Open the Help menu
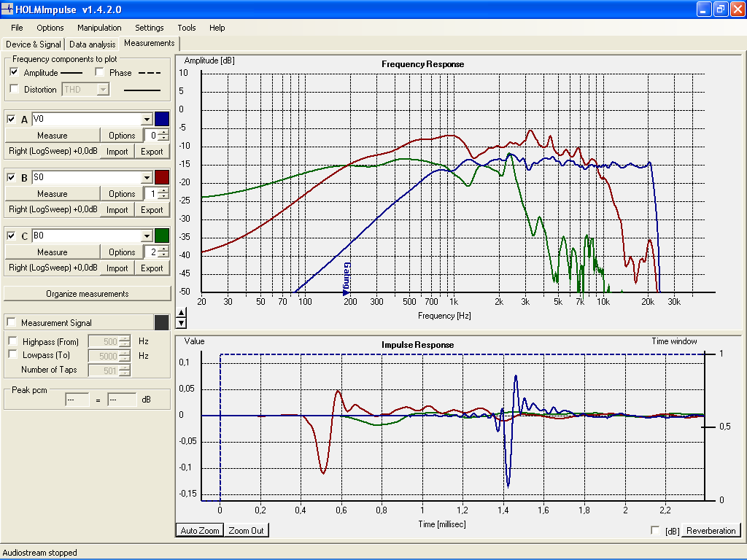Screen dimensions: 747x560 217,28
